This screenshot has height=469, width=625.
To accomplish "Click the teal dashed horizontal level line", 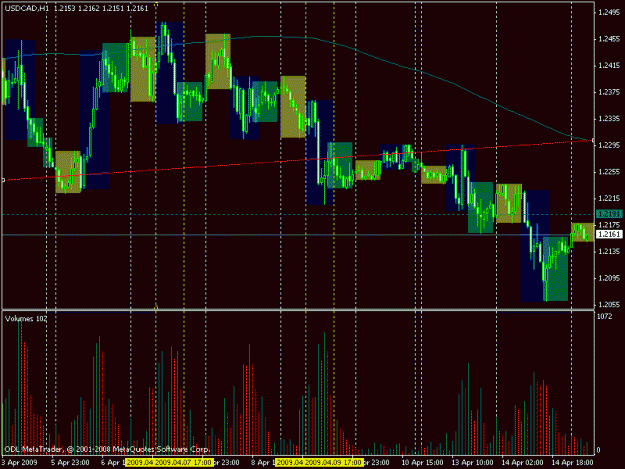I will [298, 215].
